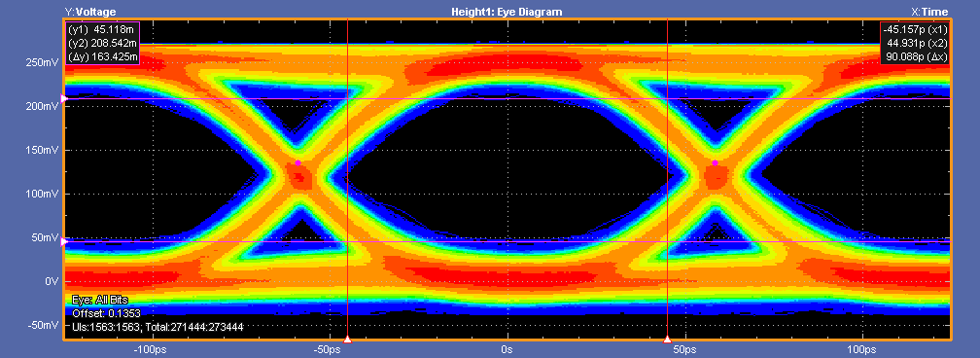Click the X:Time axis label
The width and height of the screenshot is (980, 358).
click(929, 12)
